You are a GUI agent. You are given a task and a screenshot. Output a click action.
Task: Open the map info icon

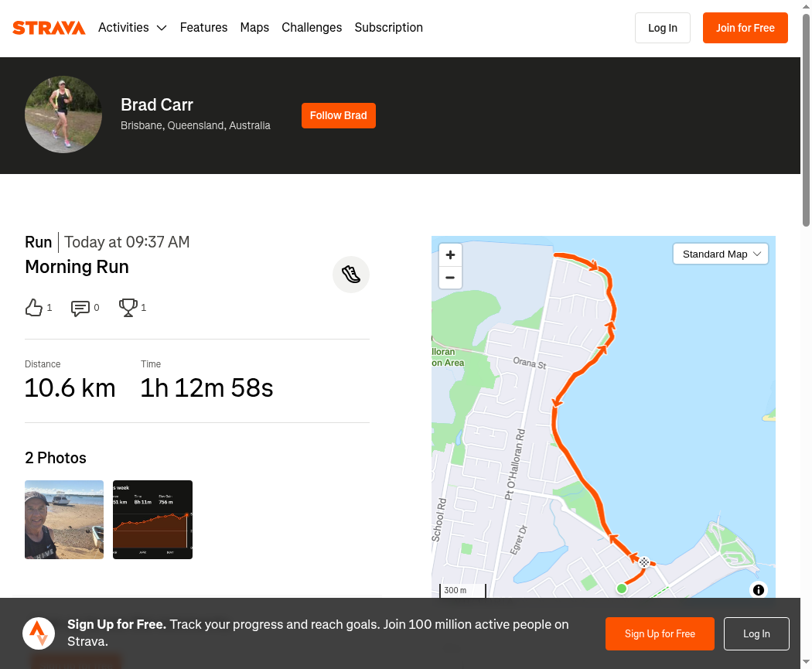[x=759, y=590]
